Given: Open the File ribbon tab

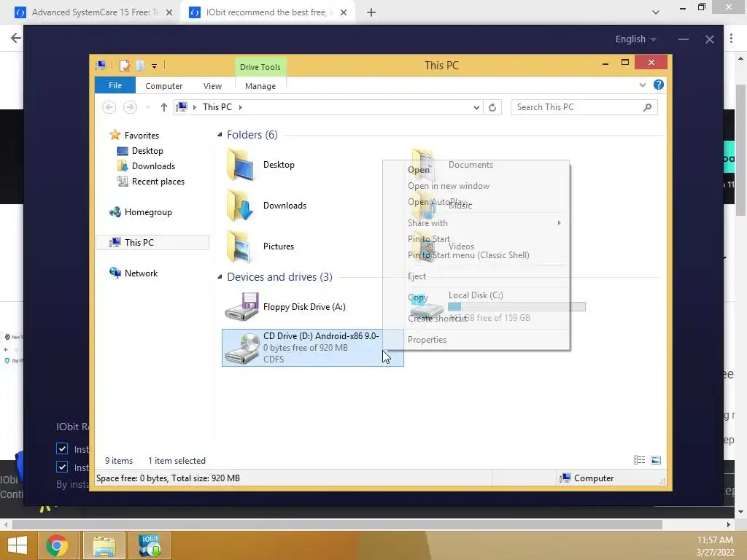Looking at the screenshot, I should tap(115, 85).
